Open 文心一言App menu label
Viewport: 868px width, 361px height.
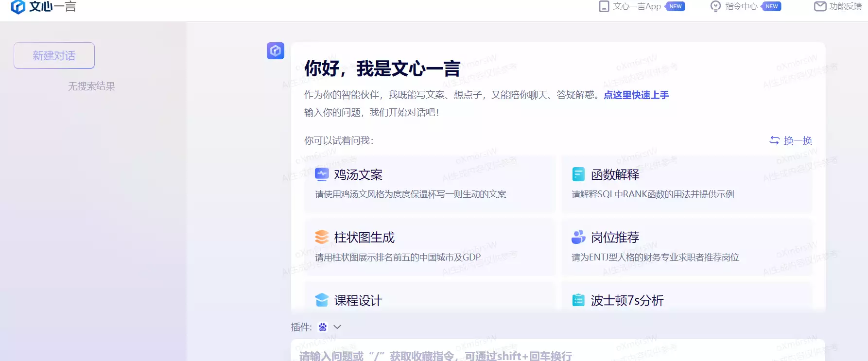[x=637, y=6]
